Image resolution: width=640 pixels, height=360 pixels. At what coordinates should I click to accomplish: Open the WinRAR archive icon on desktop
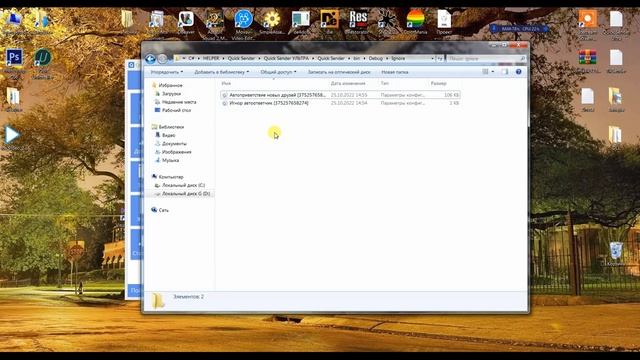pyautogui.click(x=587, y=58)
